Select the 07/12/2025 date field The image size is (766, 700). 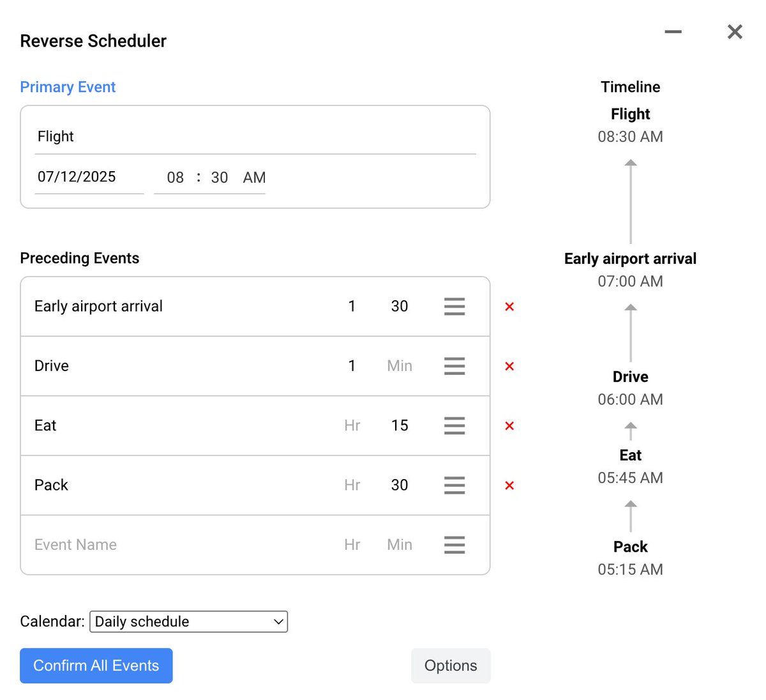[89, 177]
